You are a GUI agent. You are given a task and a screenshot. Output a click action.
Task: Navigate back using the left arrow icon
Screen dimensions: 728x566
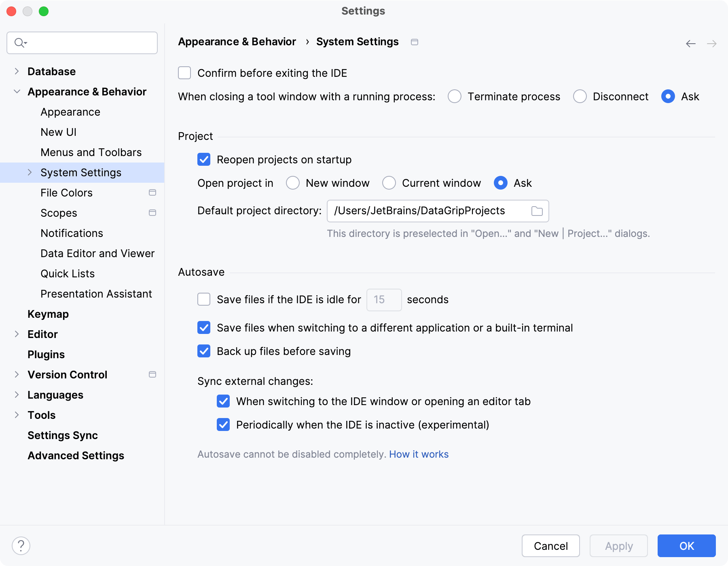(x=690, y=43)
